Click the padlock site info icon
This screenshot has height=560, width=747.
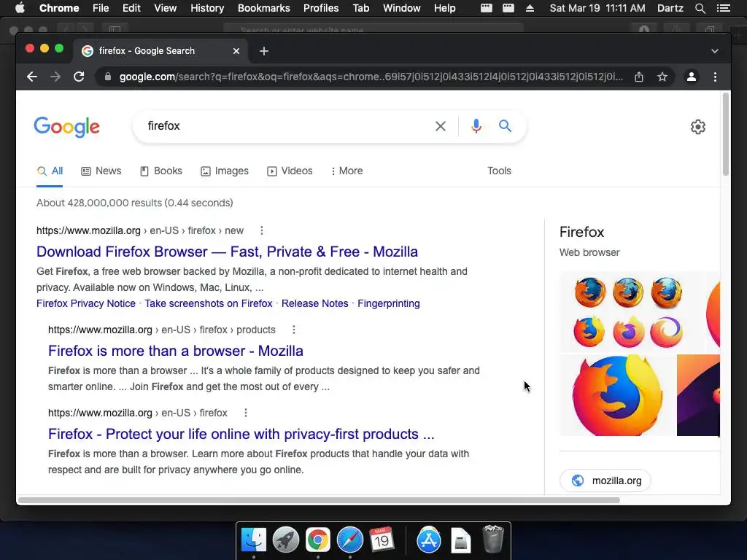pyautogui.click(x=108, y=77)
